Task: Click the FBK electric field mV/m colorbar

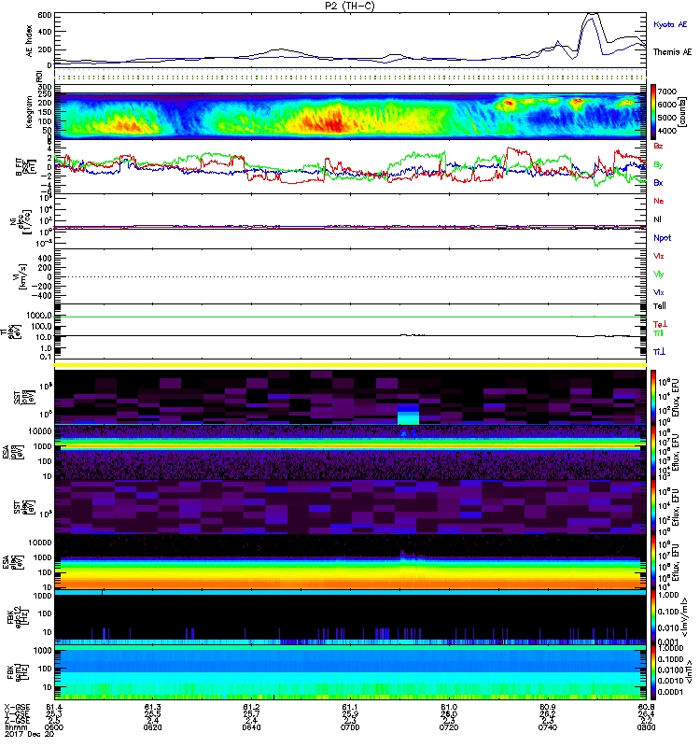Action: (653, 617)
